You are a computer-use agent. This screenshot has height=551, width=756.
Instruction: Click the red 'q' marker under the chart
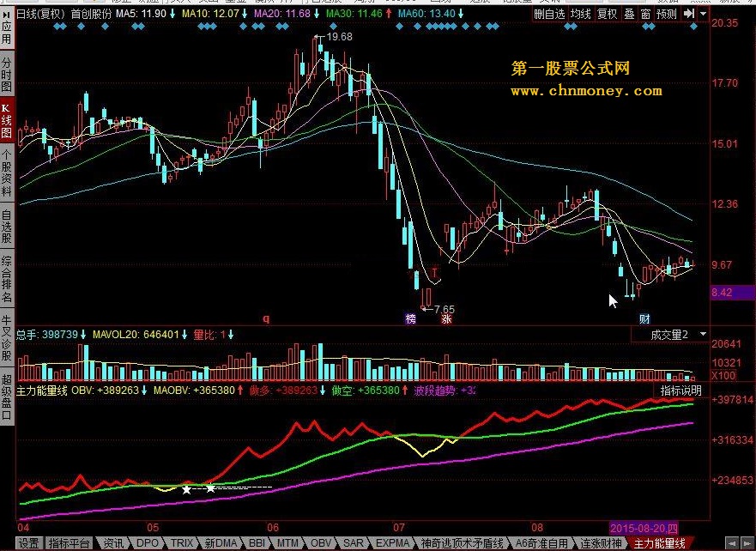266,318
